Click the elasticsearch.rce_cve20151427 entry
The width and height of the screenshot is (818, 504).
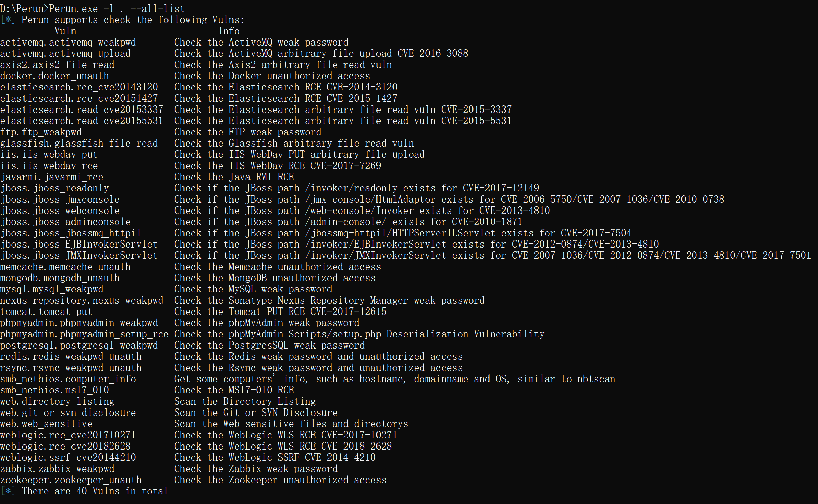(x=79, y=98)
